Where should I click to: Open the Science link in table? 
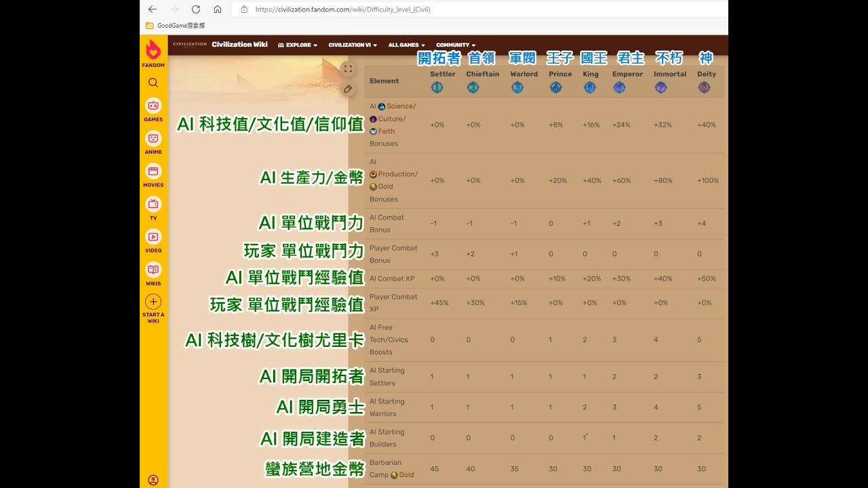[x=401, y=106]
